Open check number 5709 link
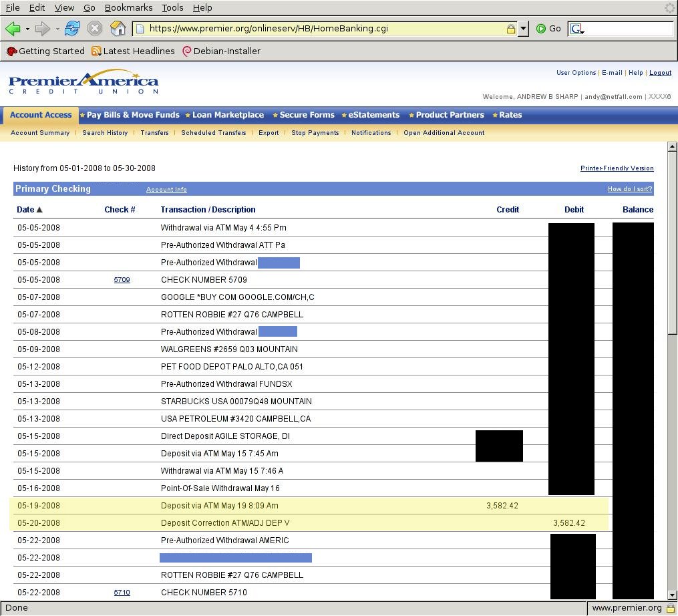Viewport: 678px width, 616px height. coord(122,280)
